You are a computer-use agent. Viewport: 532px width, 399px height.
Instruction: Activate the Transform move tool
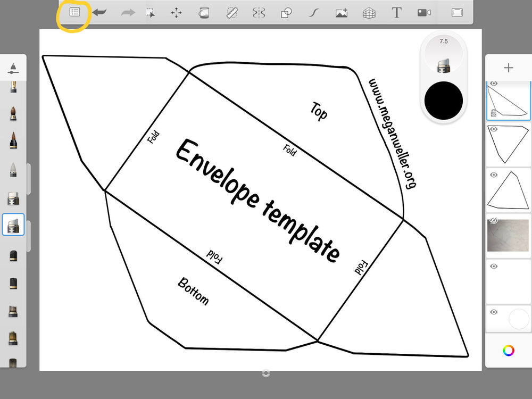tap(177, 13)
